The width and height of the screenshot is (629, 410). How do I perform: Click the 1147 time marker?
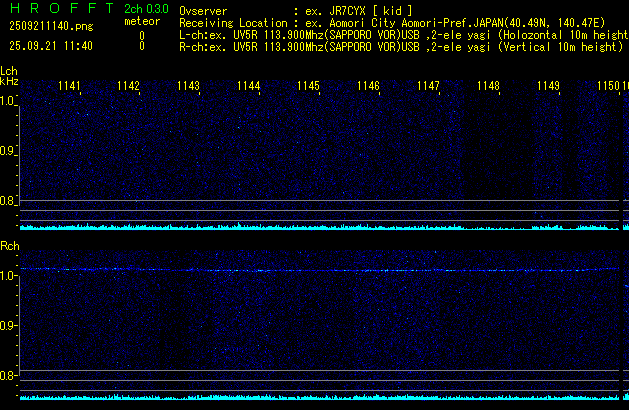coord(428,87)
